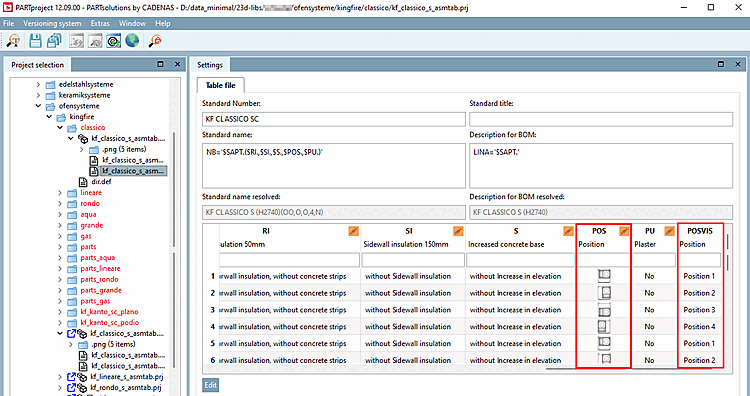The image size is (750, 396).
Task: Select dir.def in the project tree
Action: click(101, 182)
